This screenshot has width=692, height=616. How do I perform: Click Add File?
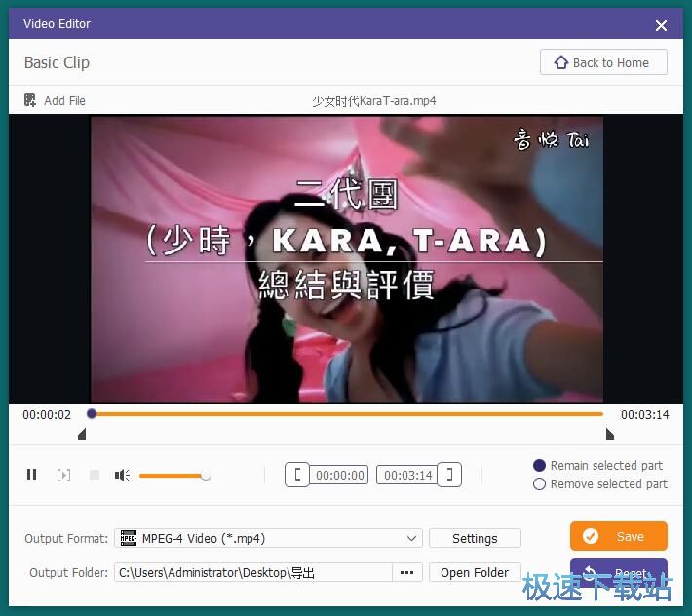click(x=55, y=100)
